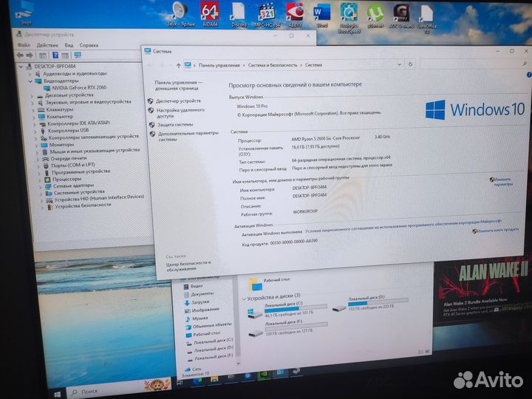Screen dimensions: 532x399
Task: Launch MPC-HC x64 from the desktop
Action: click(267, 14)
